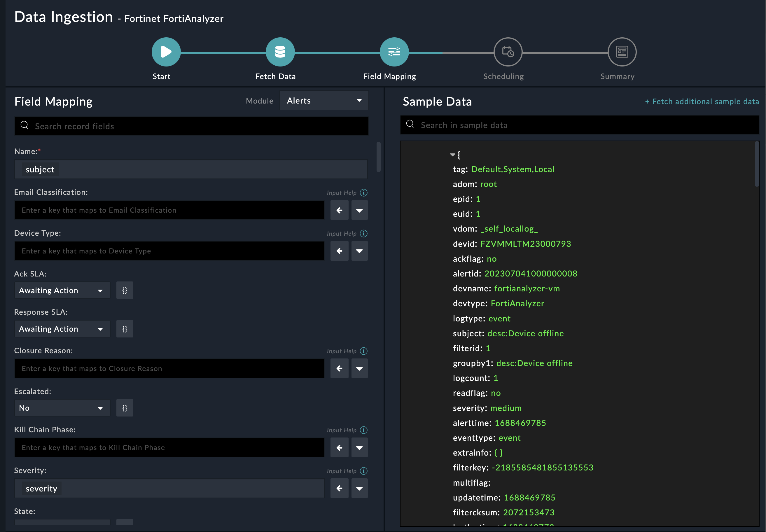Screen dimensions: 766x532
Task: Open the Escalated No dropdown
Action: [x=62, y=408]
